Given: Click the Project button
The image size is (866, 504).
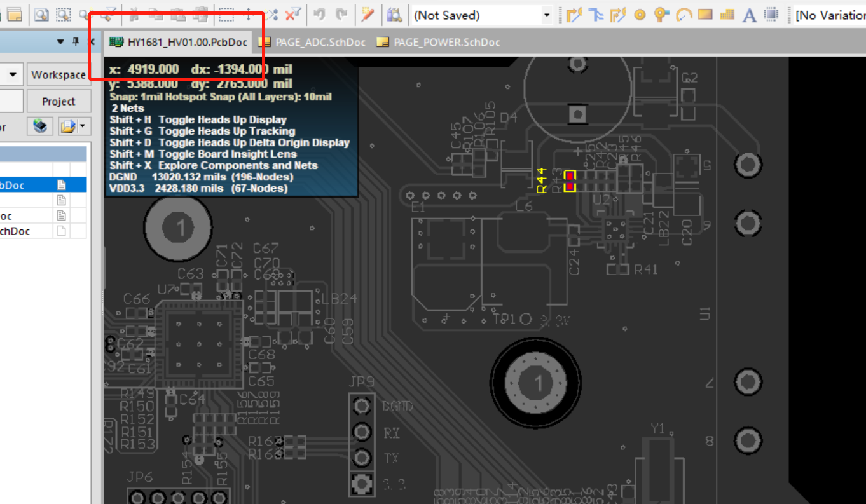Looking at the screenshot, I should (x=58, y=101).
